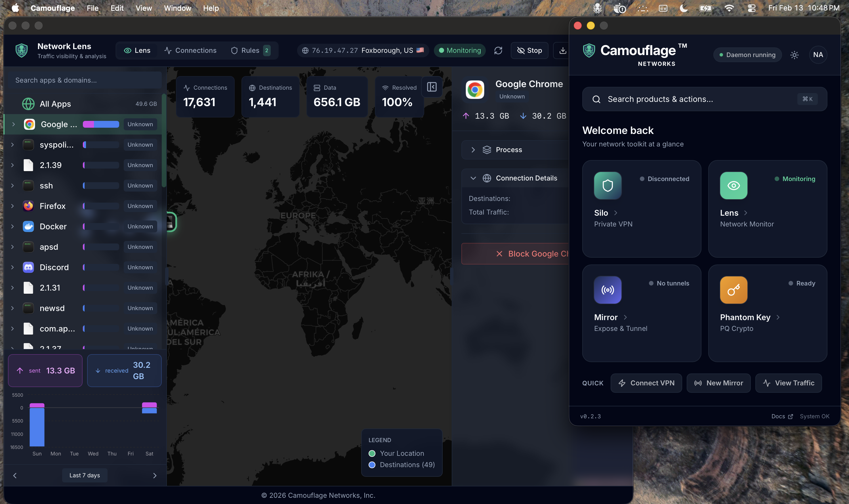The width and height of the screenshot is (849, 504).
Task: Click the Phantom Key orange key icon
Action: [x=734, y=290]
